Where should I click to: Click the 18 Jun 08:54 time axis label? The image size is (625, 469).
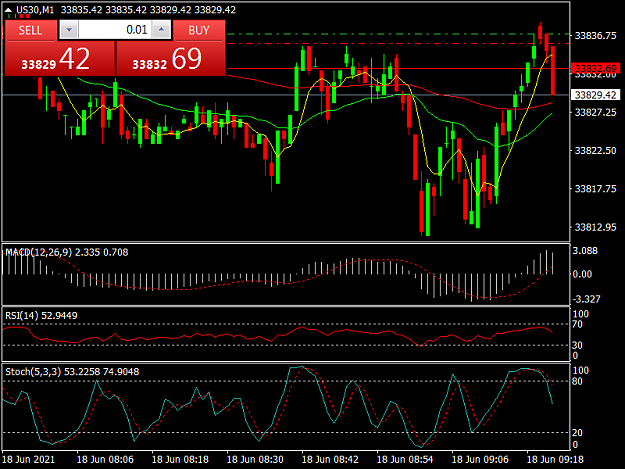point(405,459)
